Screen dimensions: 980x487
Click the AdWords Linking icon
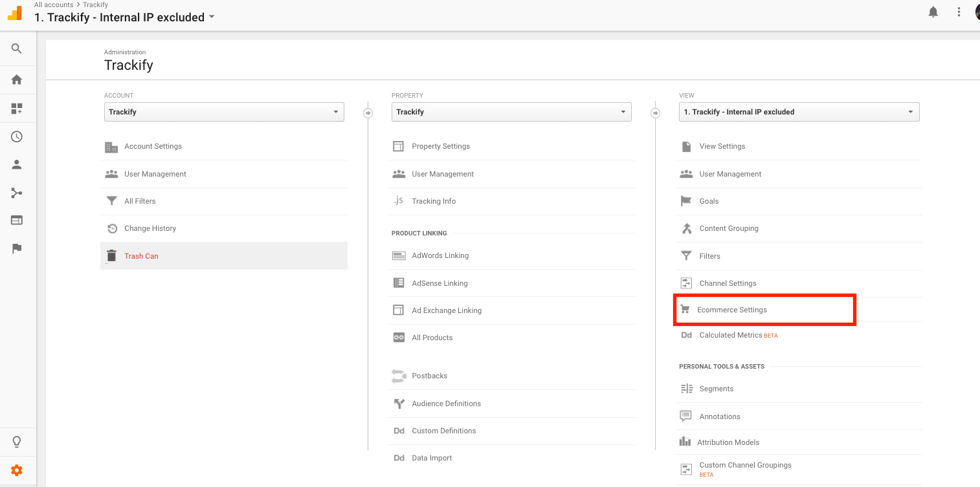coord(399,255)
